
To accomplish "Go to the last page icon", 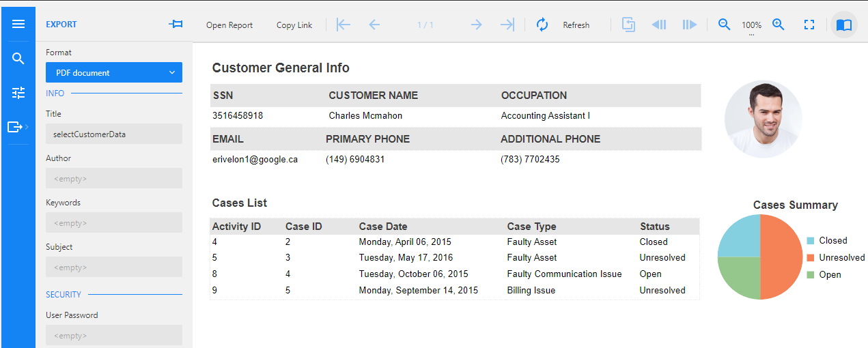I will click(x=507, y=25).
